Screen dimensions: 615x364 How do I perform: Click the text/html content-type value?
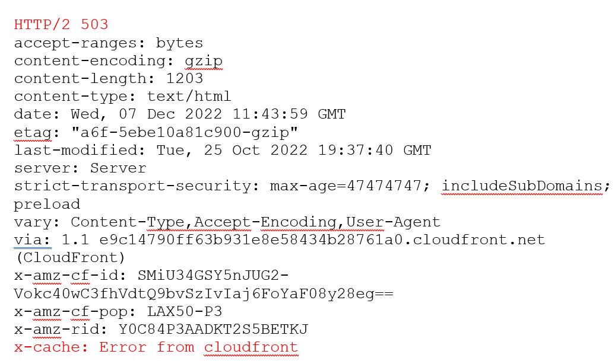[189, 97]
